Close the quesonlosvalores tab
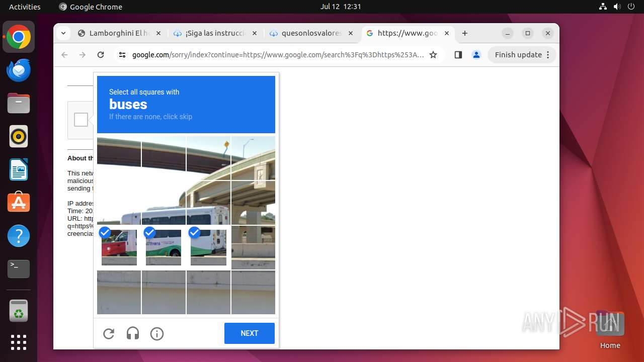This screenshot has width=644, height=362. pos(350,33)
